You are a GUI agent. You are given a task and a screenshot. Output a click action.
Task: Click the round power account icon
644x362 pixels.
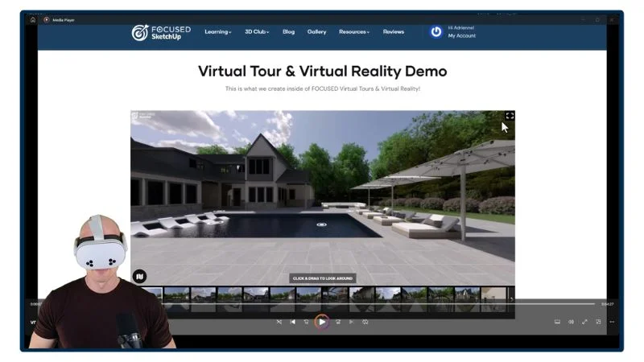[436, 31]
